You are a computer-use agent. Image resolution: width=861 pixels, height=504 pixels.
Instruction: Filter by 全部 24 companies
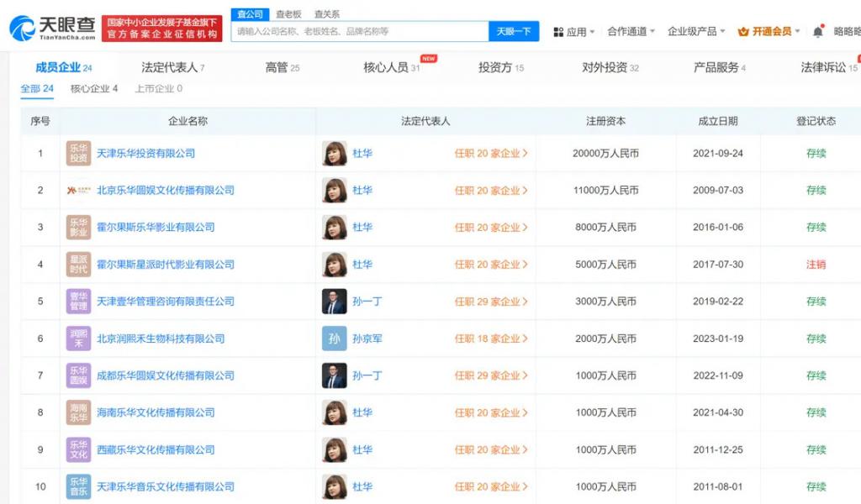(37, 88)
